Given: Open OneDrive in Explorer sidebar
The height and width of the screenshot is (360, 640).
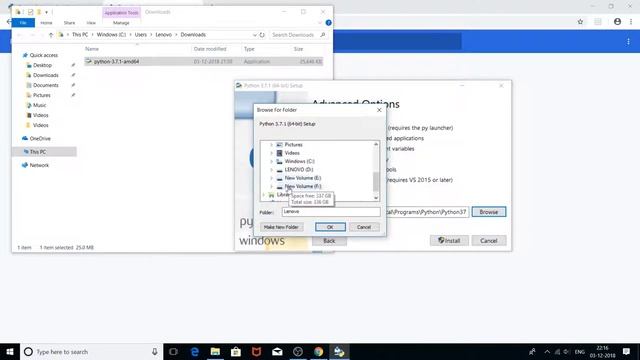Looking at the screenshot, I should coord(40,139).
